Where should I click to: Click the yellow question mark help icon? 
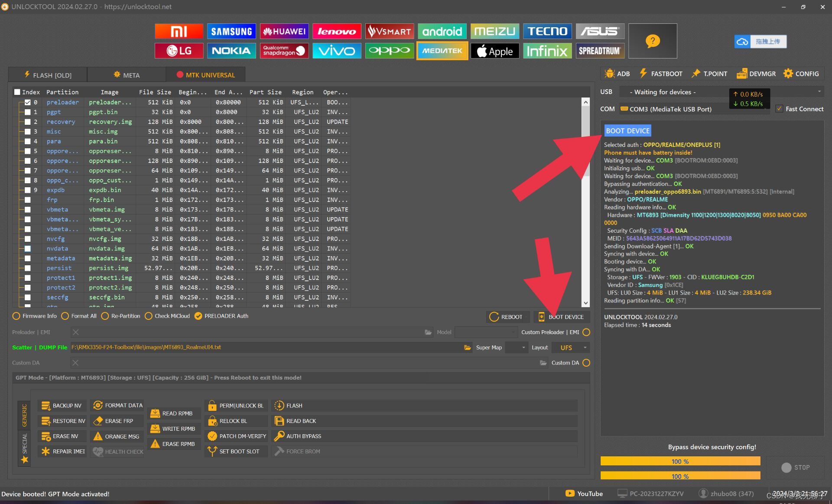[652, 41]
